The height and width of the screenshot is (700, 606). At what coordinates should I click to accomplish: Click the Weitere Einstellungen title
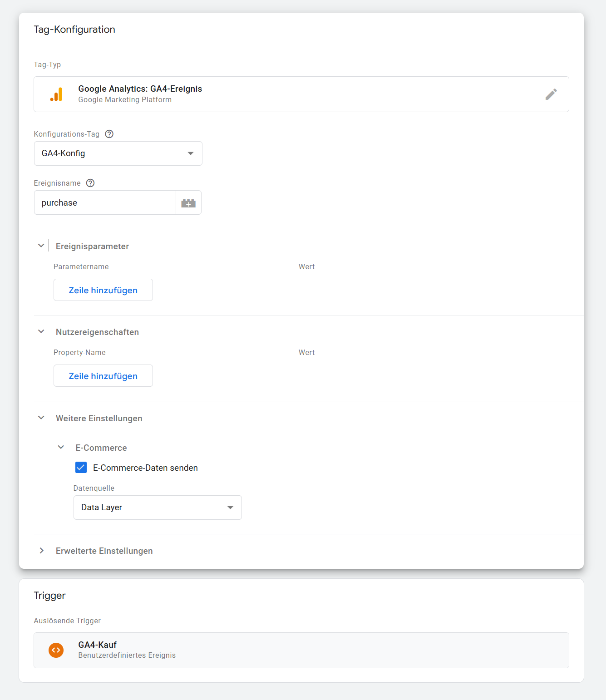[x=99, y=418]
